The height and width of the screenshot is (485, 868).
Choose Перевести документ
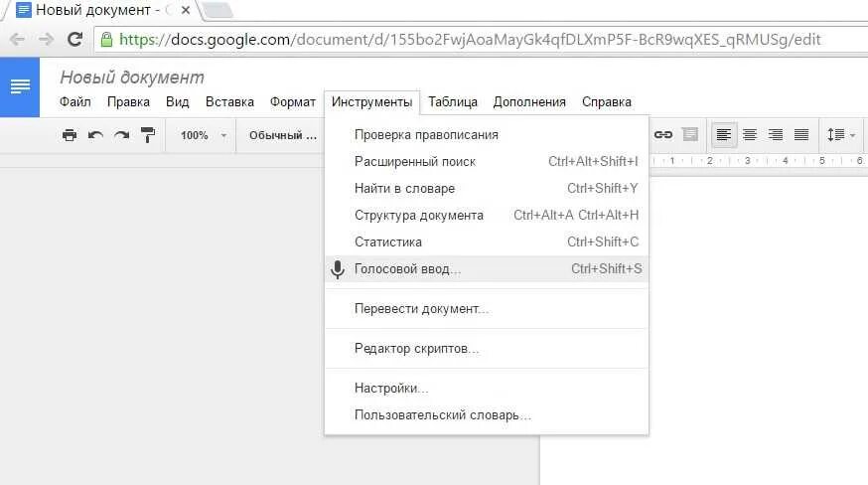pyautogui.click(x=487, y=309)
